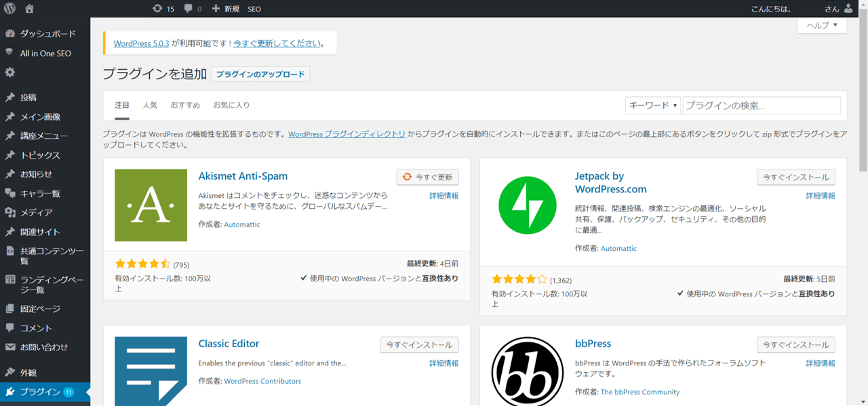Open お問い合わせ via its envelope icon

click(9, 347)
